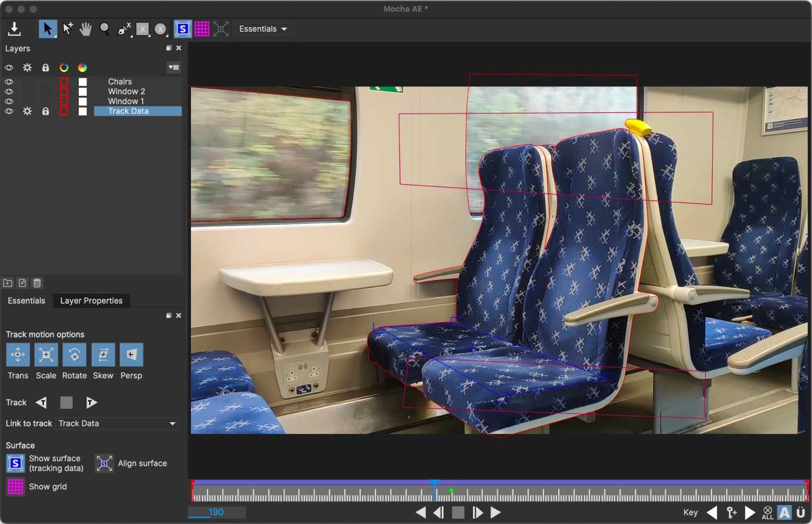Hide the Chairs layer
This screenshot has width=812, height=524.
click(x=9, y=82)
